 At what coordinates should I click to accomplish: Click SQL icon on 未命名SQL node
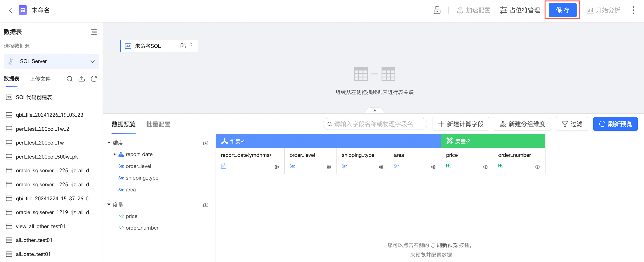pos(128,46)
